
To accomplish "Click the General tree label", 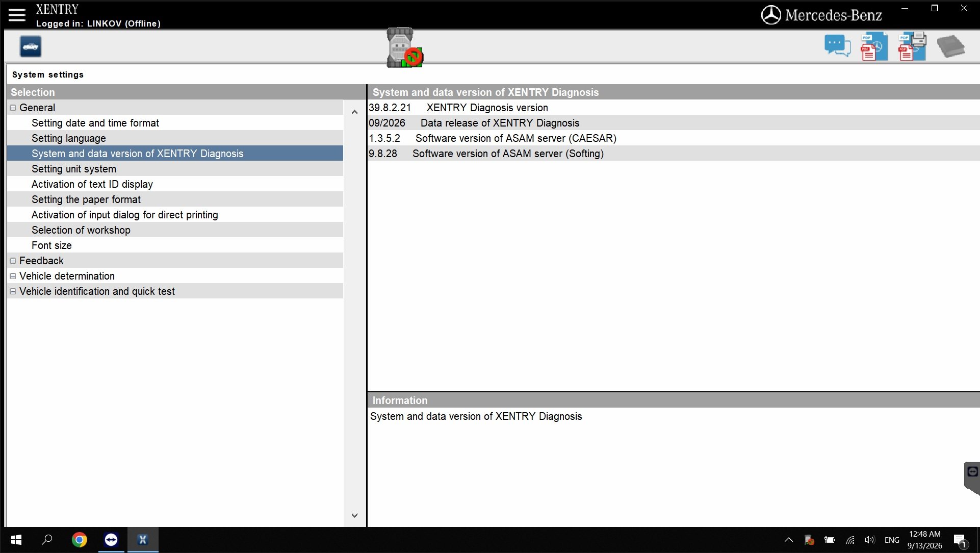I will coord(37,108).
